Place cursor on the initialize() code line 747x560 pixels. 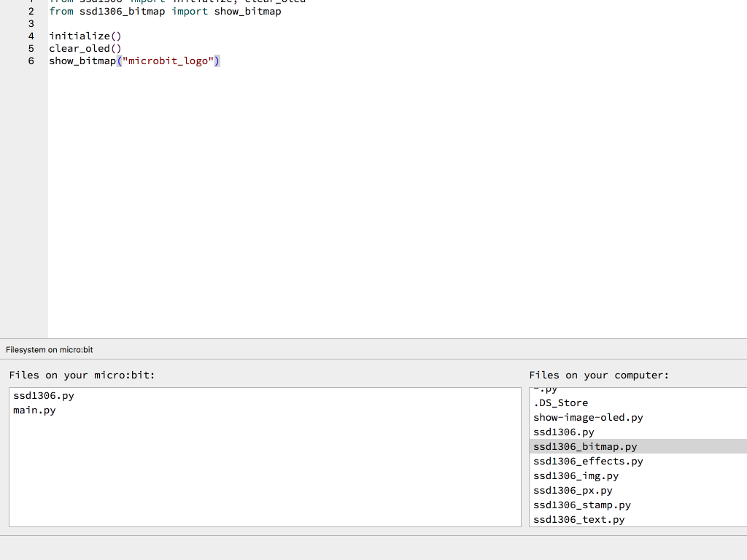click(85, 36)
